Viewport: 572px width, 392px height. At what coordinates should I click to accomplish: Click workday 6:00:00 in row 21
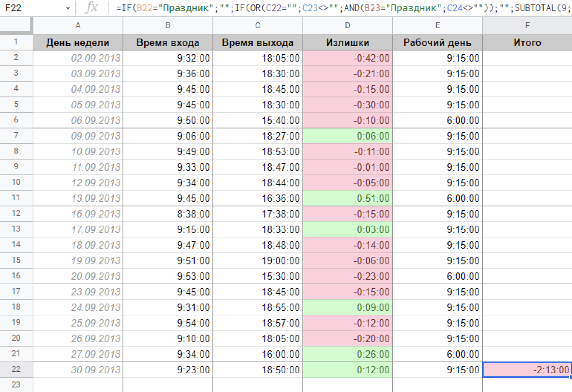(437, 354)
